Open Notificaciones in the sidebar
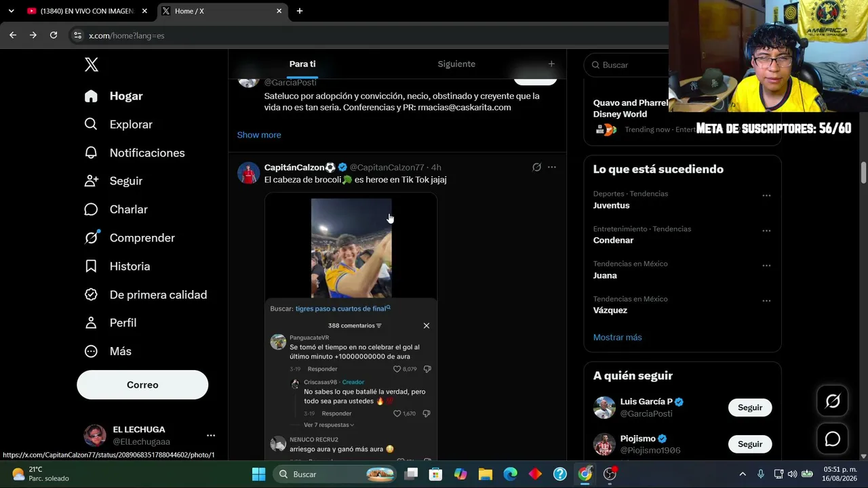 pos(134,153)
